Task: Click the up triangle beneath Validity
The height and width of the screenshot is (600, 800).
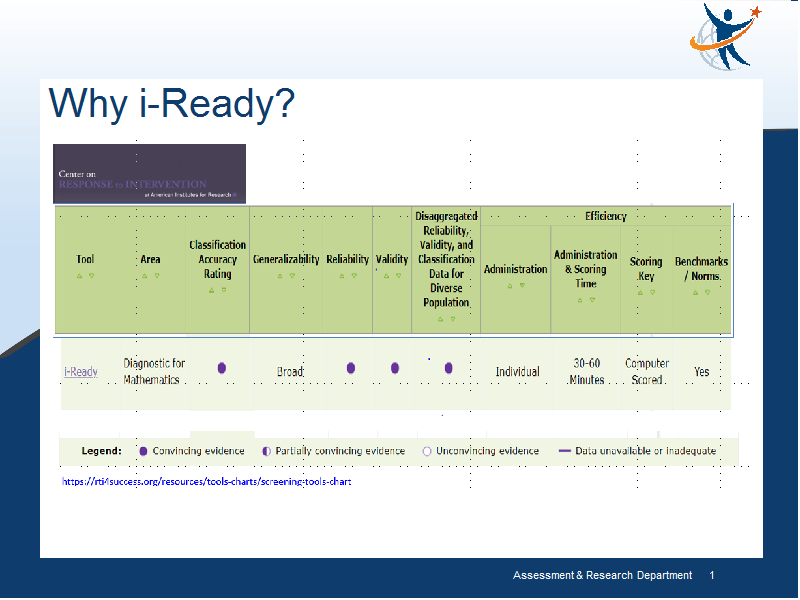Action: coord(386,276)
